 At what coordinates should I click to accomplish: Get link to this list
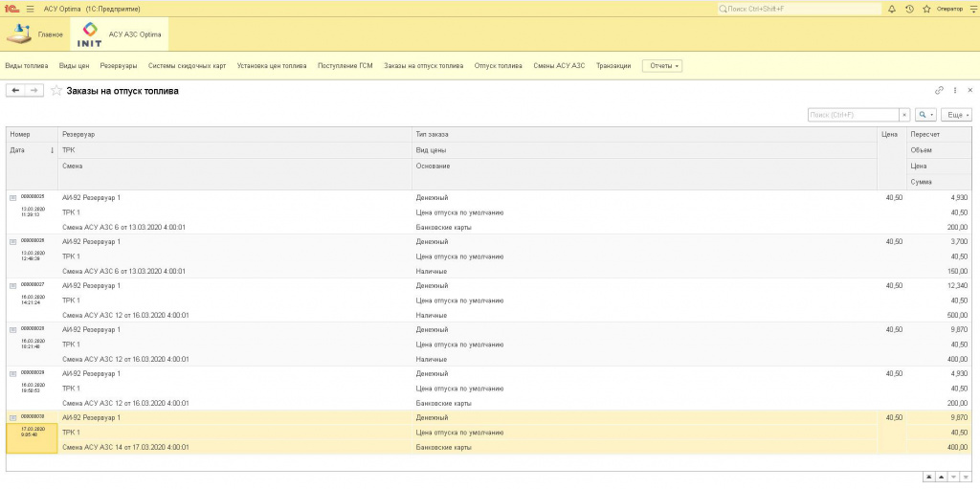(x=939, y=90)
